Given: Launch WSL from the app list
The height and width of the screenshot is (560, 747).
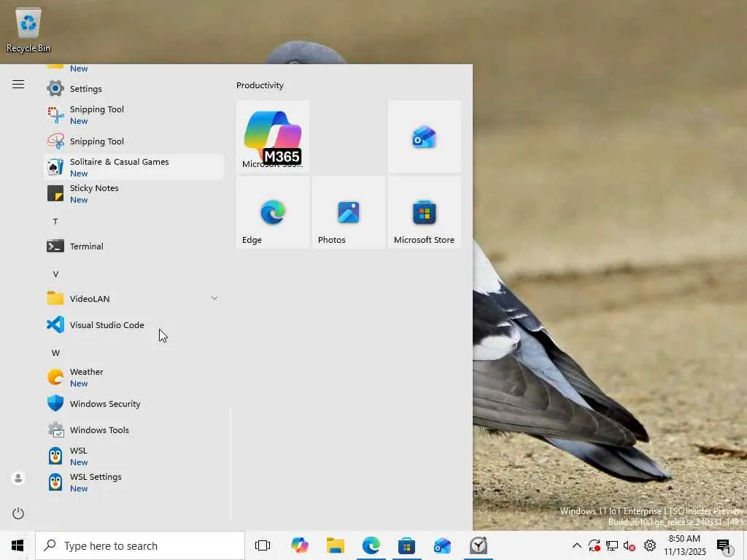Looking at the screenshot, I should coord(134,456).
